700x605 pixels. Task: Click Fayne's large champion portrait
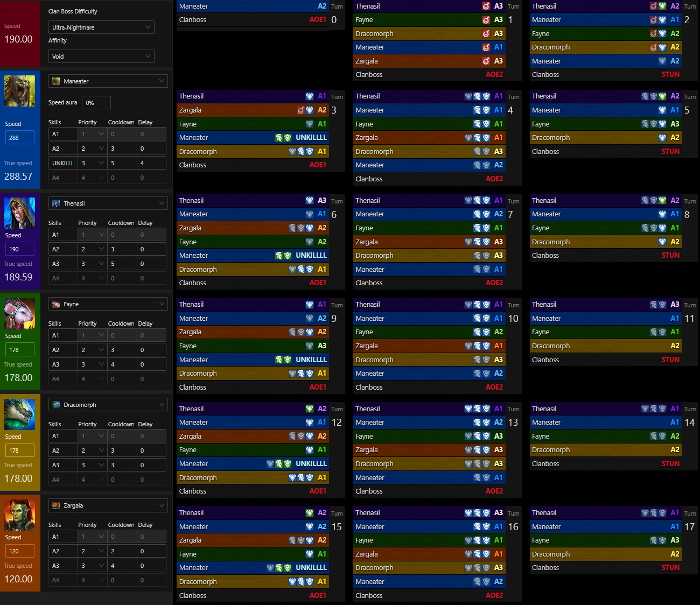(19, 314)
